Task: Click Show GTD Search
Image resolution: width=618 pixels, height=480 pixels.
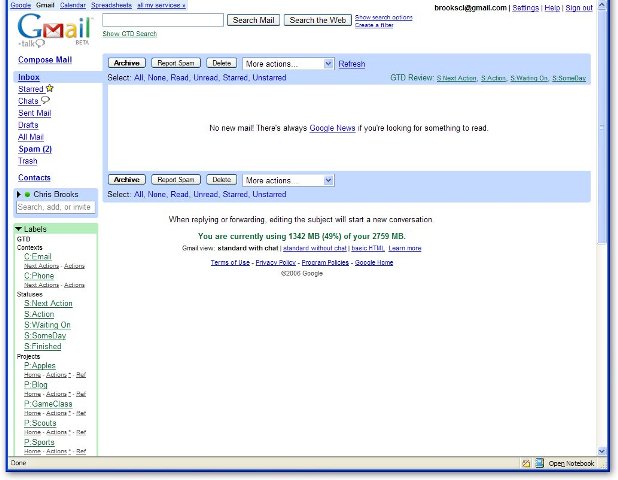Action: pos(130,34)
